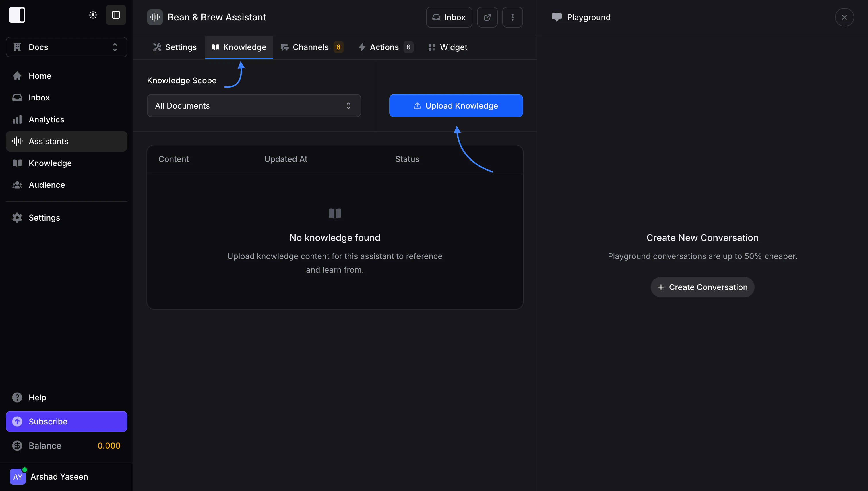The width and height of the screenshot is (868, 491).
Task: Open the assistant's Inbox panel
Action: coord(449,17)
